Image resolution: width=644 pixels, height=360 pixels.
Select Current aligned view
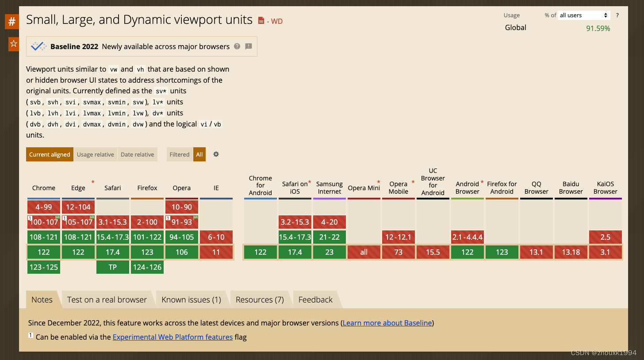[x=50, y=154]
